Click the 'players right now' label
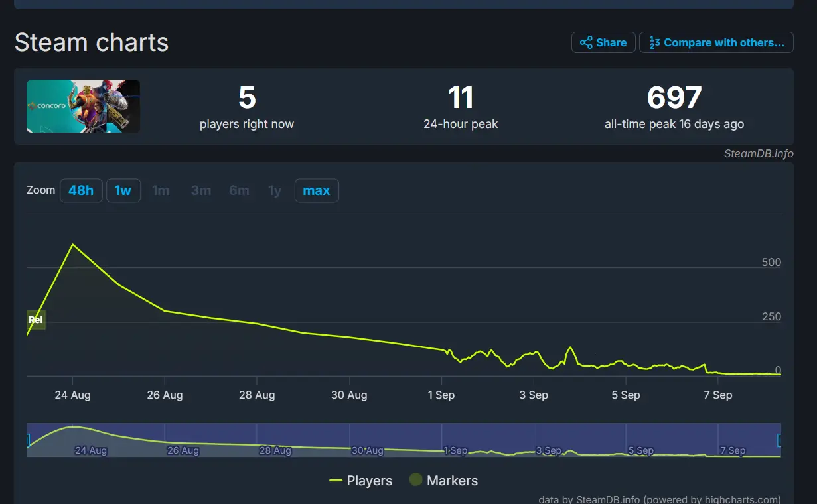 click(247, 124)
